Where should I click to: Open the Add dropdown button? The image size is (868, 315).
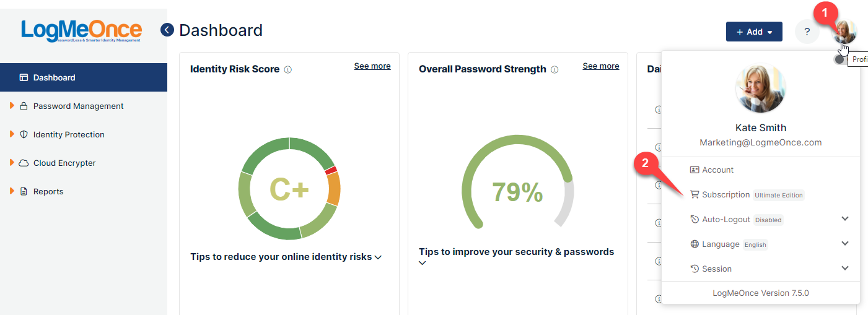coord(754,32)
